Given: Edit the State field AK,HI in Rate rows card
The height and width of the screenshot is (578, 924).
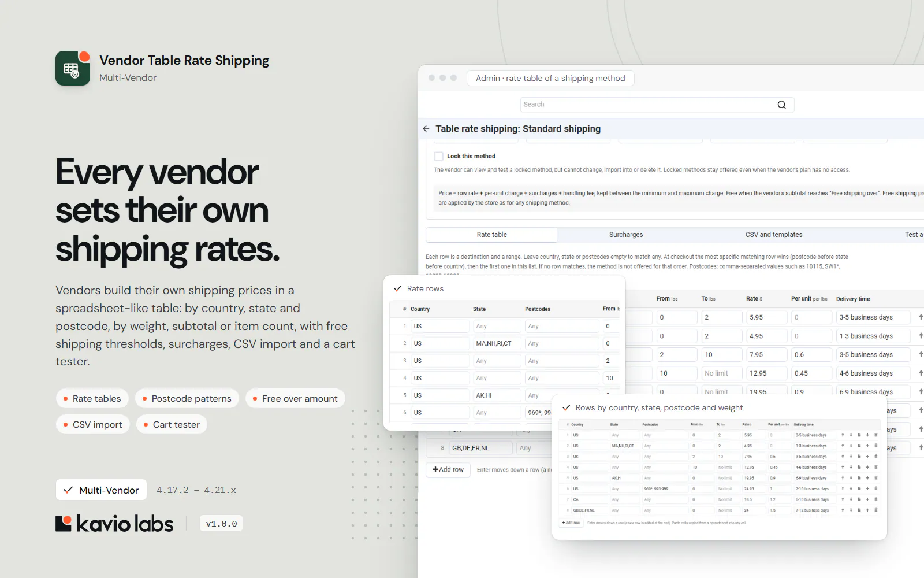Looking at the screenshot, I should click(497, 395).
